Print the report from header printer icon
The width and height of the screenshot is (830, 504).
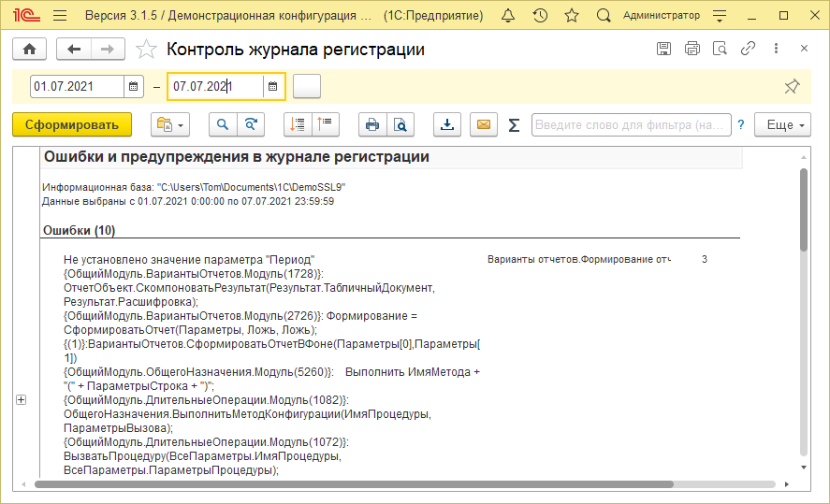[x=692, y=49]
